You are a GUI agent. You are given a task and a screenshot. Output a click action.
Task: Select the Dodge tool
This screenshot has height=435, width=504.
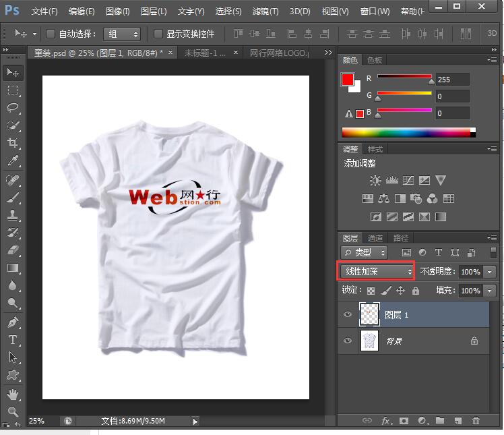click(13, 302)
